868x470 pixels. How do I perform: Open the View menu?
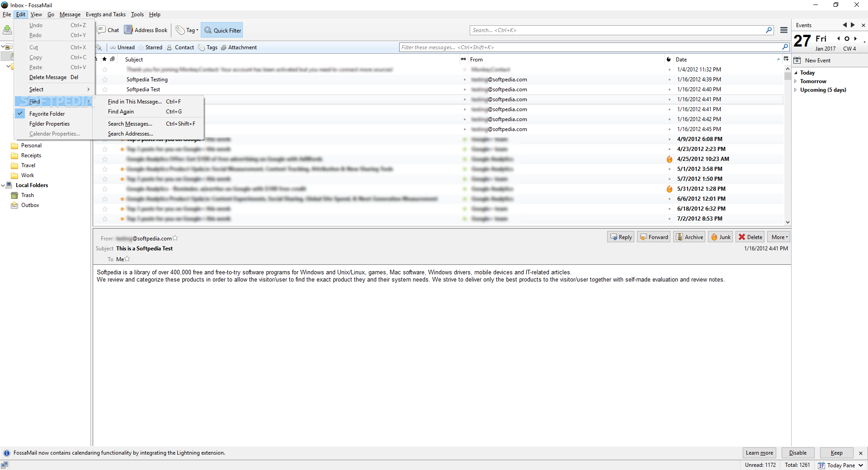point(36,14)
